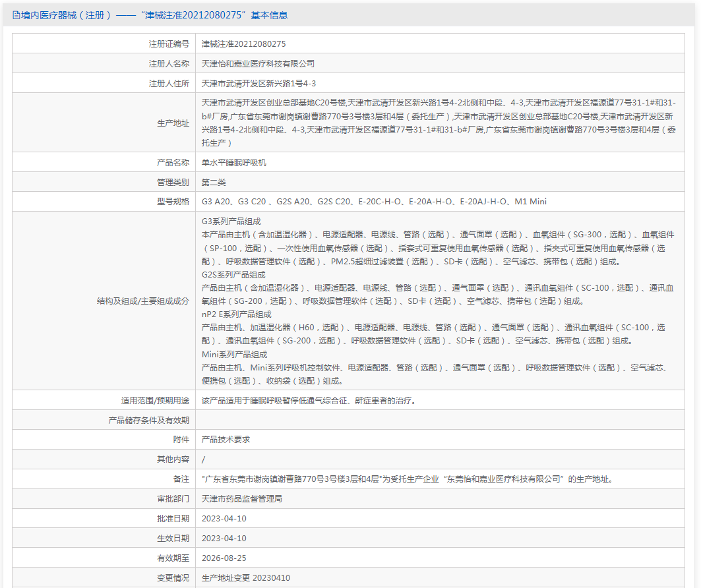This screenshot has height=588, width=701.
Task: Click the 审批部门 label
Action: click(173, 498)
